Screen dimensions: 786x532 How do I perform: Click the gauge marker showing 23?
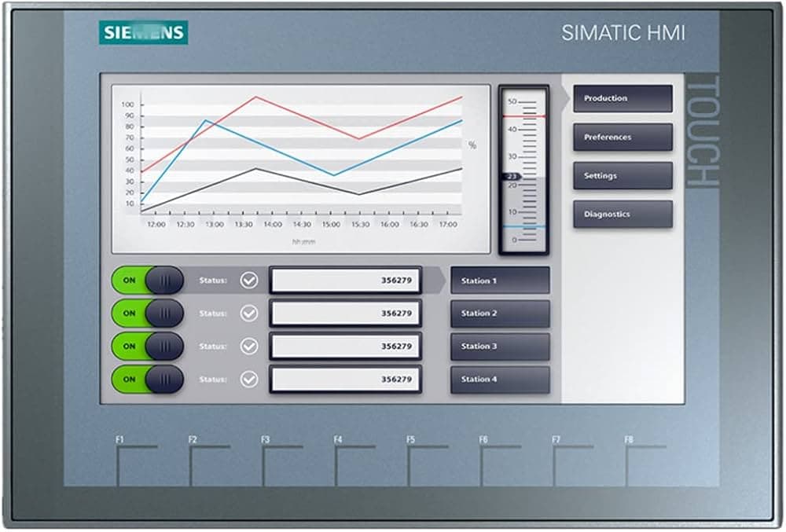(512, 176)
